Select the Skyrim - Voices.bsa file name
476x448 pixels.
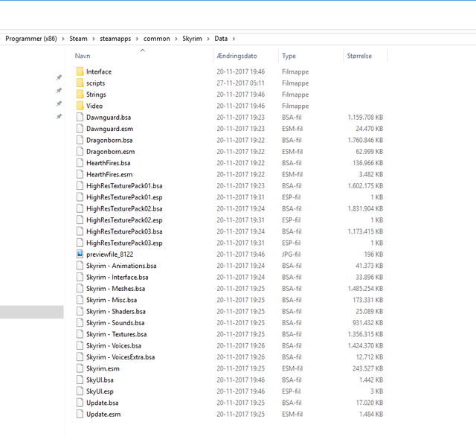pos(114,345)
